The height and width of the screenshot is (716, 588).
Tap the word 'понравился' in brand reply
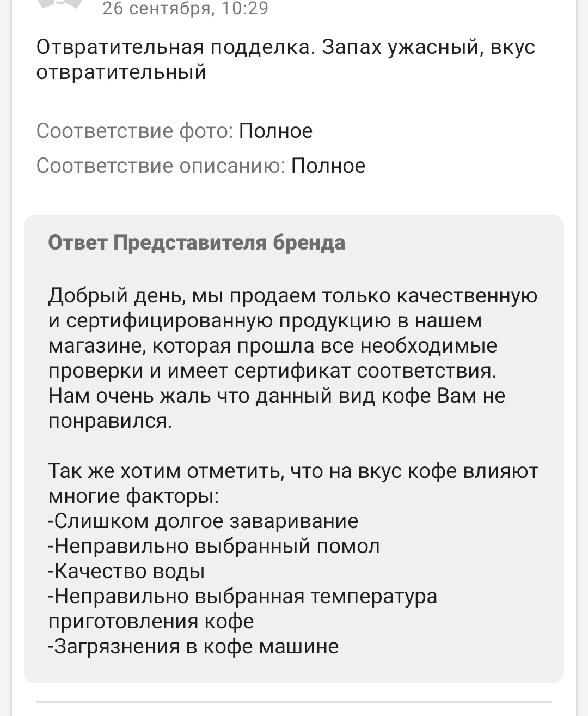click(110, 421)
